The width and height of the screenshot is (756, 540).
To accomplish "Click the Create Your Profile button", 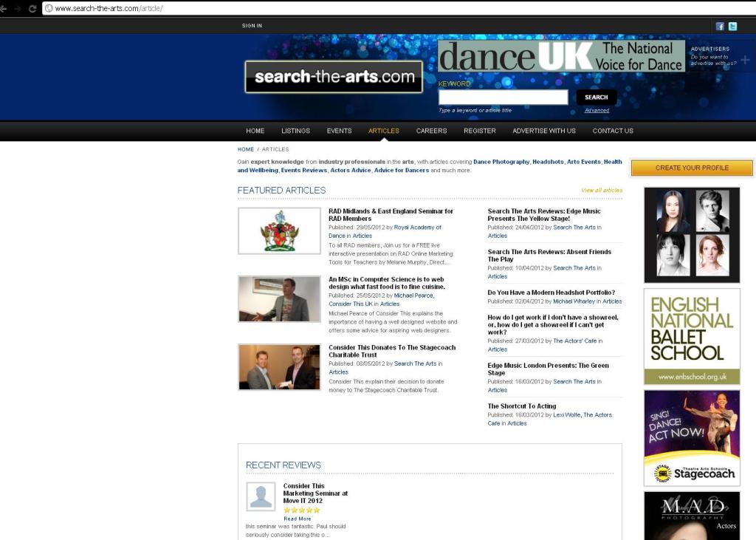I will 692,168.
